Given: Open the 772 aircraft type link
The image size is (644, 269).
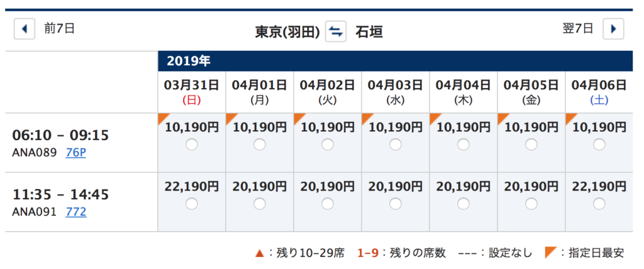Looking at the screenshot, I should click(x=76, y=212).
